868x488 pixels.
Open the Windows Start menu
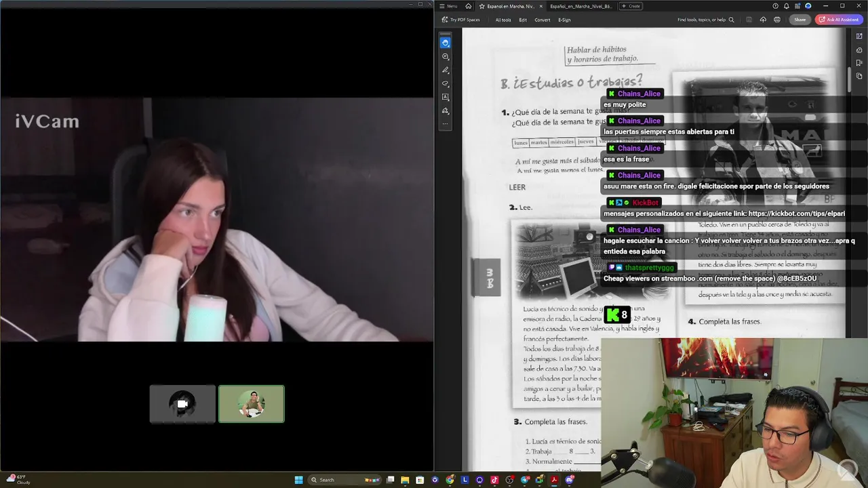[x=298, y=480]
